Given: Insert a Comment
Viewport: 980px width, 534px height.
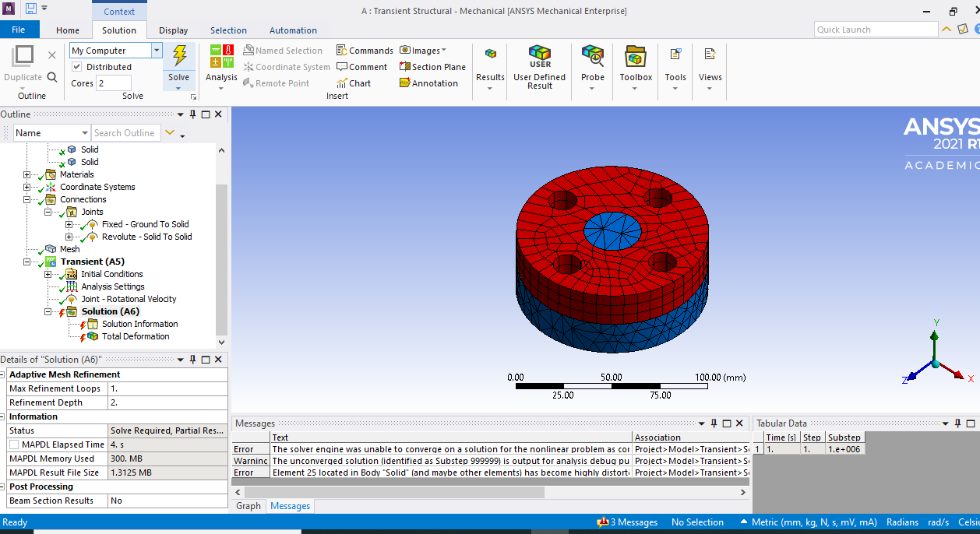Looking at the screenshot, I should pyautogui.click(x=361, y=67).
